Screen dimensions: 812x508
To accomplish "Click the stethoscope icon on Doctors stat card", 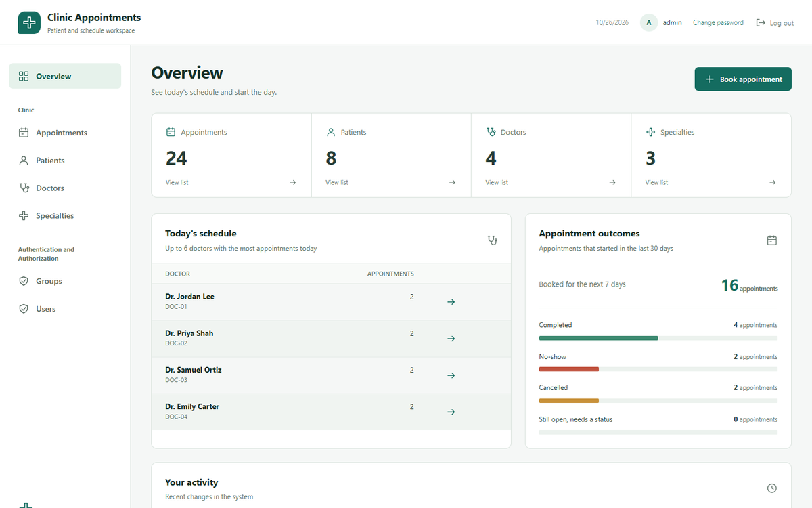I will tap(491, 132).
